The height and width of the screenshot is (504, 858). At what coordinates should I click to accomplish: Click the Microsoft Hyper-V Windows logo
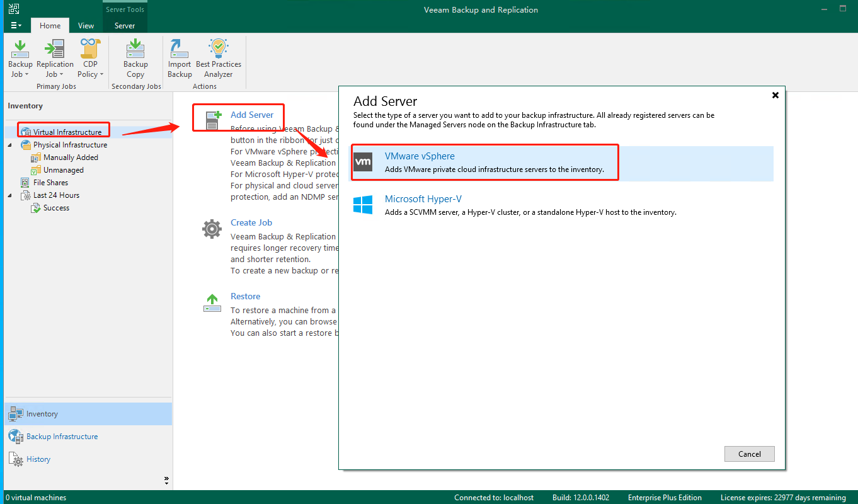(x=363, y=205)
